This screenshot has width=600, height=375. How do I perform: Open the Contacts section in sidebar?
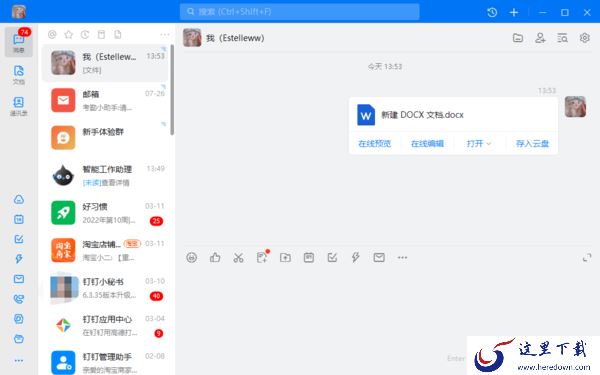19,106
